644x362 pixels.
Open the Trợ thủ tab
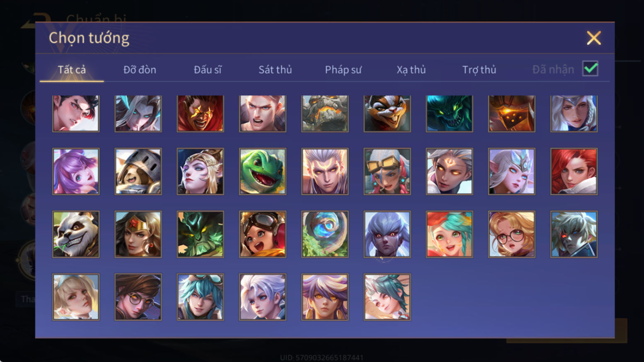click(x=479, y=70)
